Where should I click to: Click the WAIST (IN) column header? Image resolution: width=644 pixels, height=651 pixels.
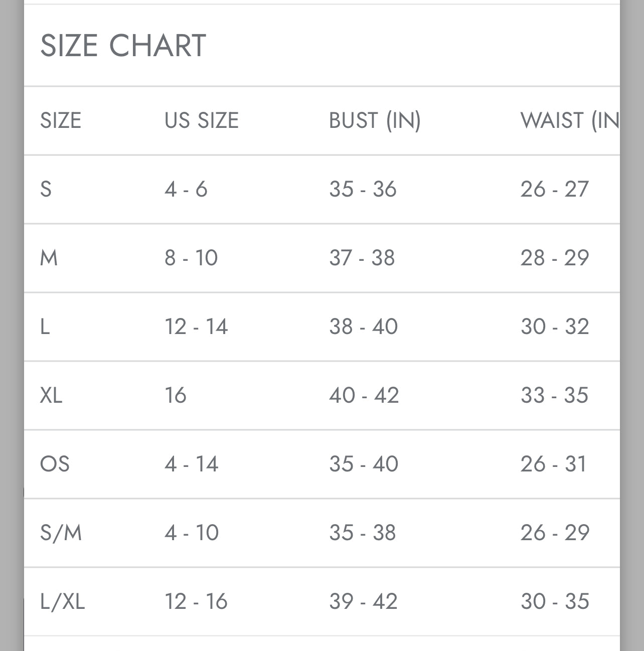tap(570, 120)
